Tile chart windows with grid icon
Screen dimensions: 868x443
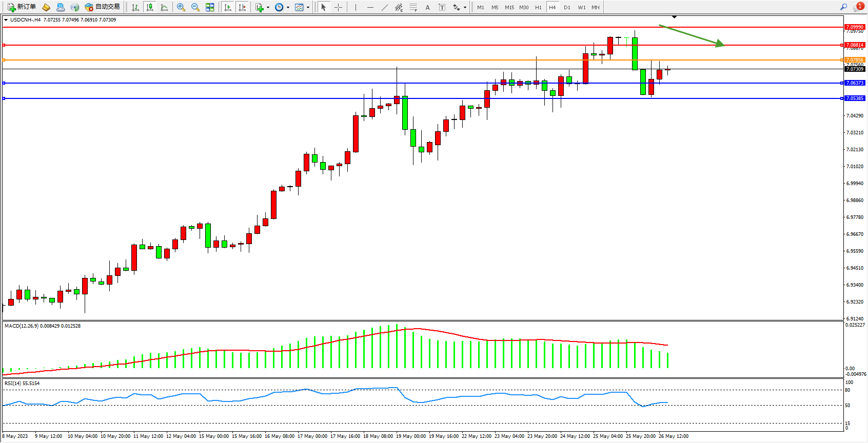pyautogui.click(x=210, y=7)
